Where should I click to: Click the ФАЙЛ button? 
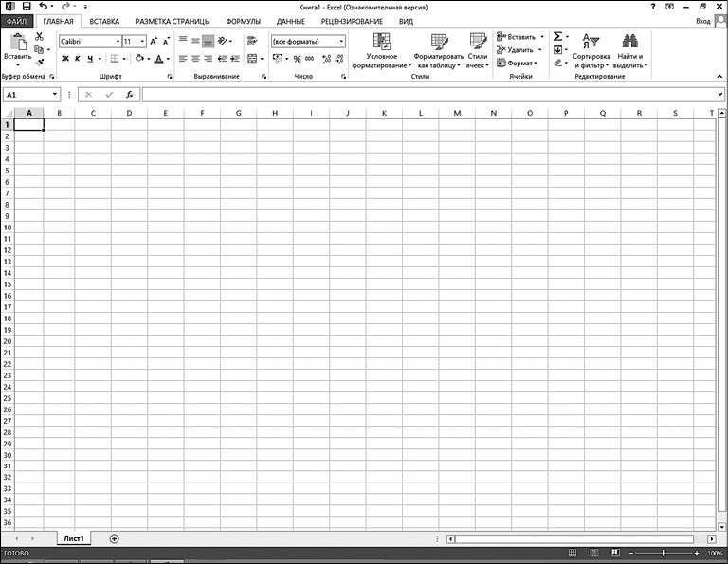click(18, 21)
